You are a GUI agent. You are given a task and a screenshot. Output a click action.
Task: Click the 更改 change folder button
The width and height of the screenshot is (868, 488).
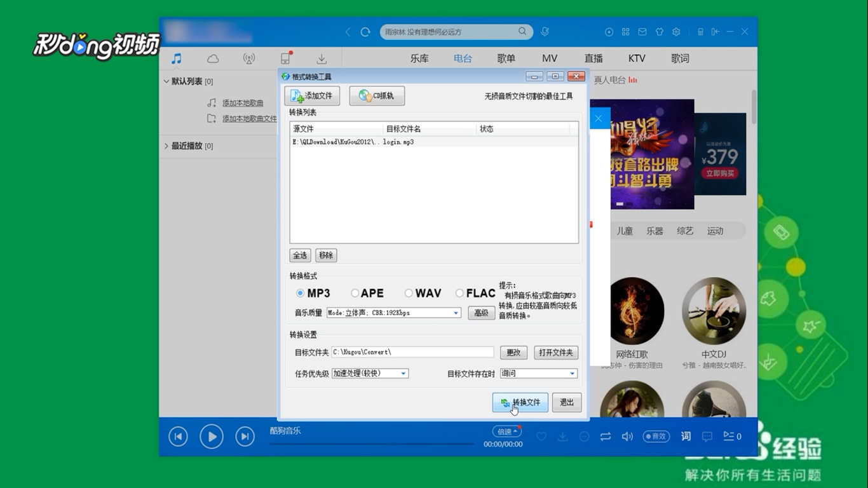(x=513, y=353)
